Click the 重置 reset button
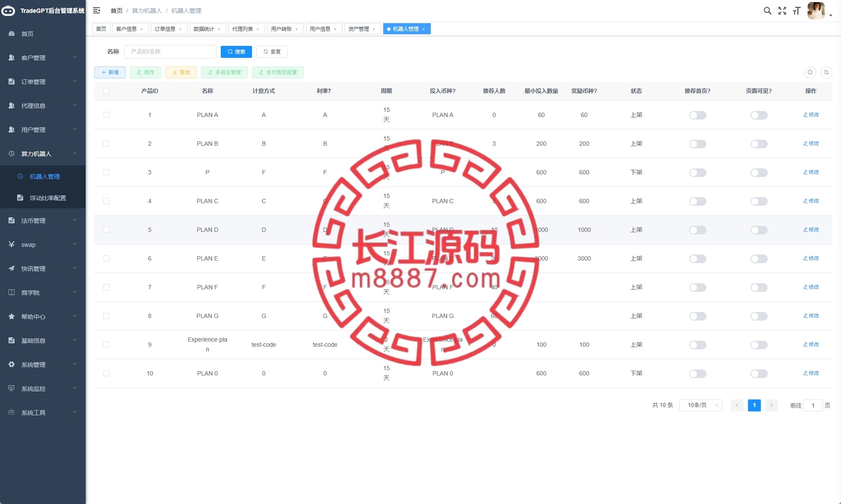The width and height of the screenshot is (841, 504). (272, 52)
